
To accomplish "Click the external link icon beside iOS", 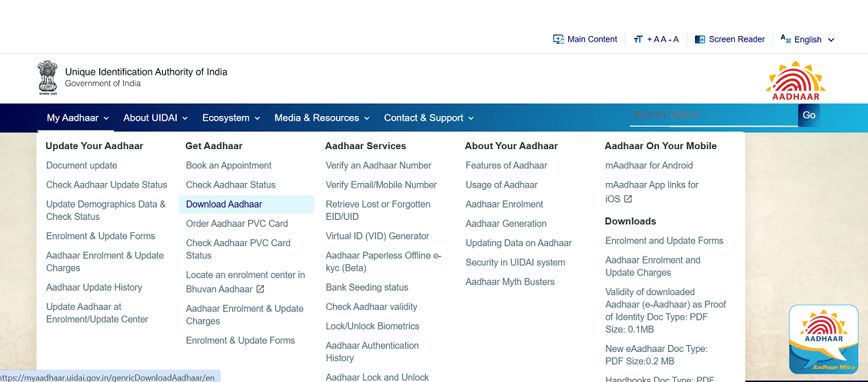I will tap(628, 199).
